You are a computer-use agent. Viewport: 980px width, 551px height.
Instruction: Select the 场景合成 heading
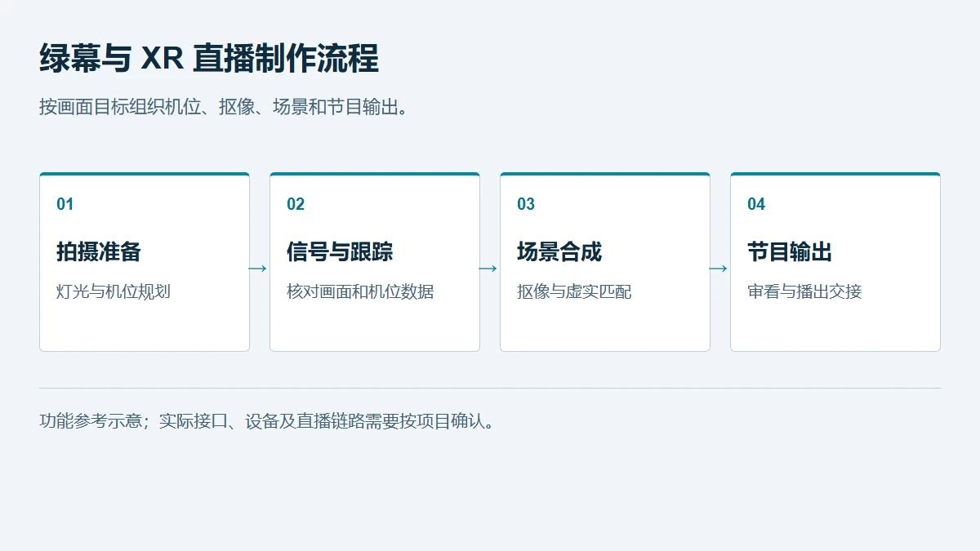tap(559, 251)
